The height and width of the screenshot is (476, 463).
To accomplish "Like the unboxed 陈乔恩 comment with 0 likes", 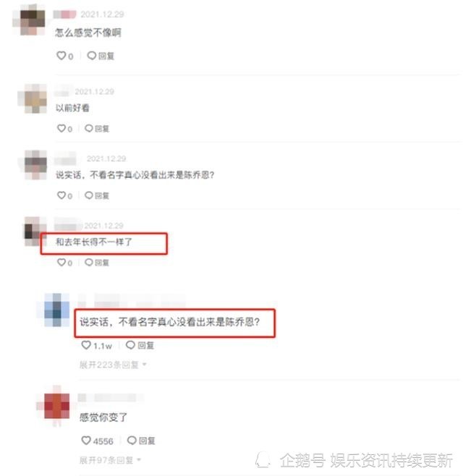I will coord(61,195).
